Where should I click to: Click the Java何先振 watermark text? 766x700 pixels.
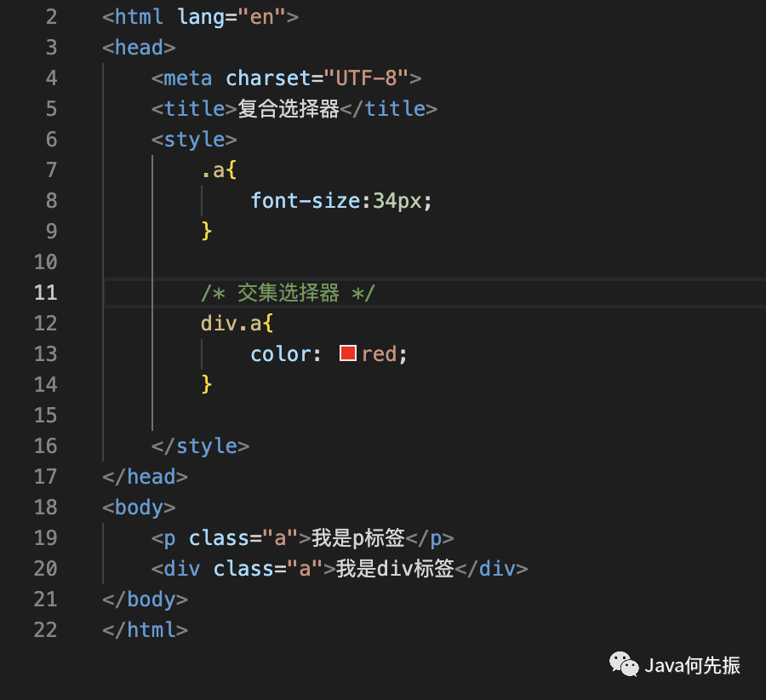click(693, 665)
